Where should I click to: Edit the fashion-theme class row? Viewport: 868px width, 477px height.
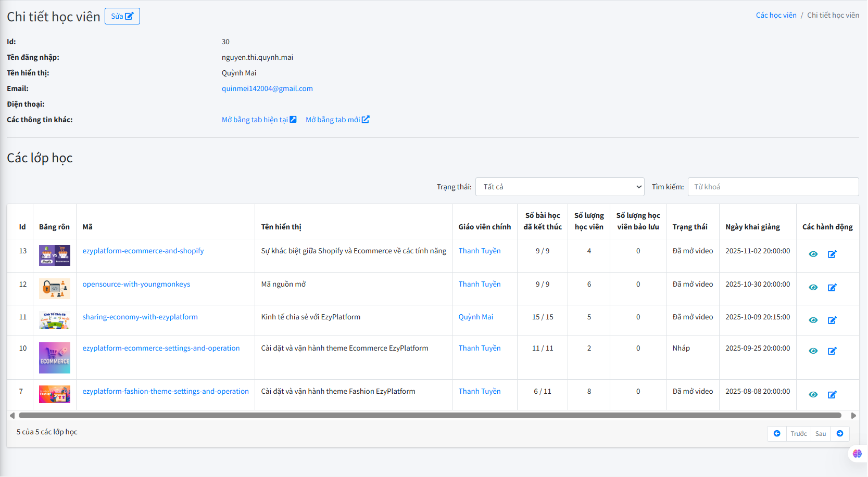(x=832, y=395)
